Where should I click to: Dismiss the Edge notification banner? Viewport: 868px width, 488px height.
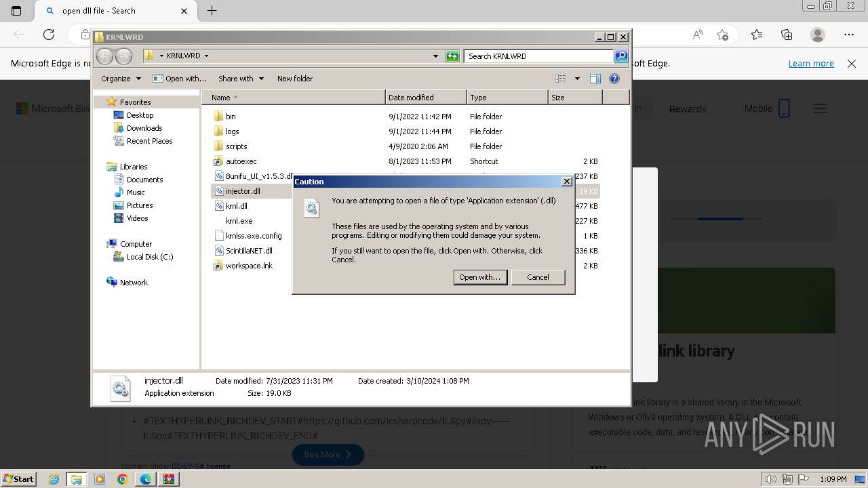click(852, 63)
